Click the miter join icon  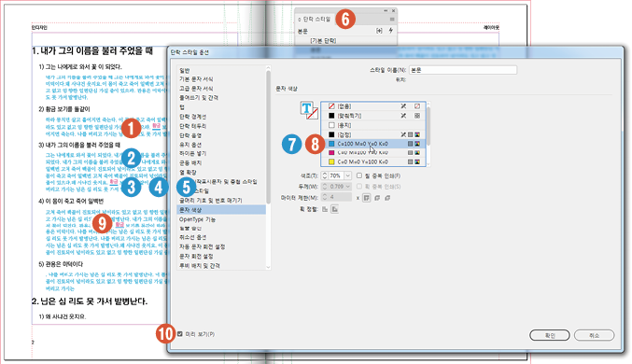click(x=366, y=198)
